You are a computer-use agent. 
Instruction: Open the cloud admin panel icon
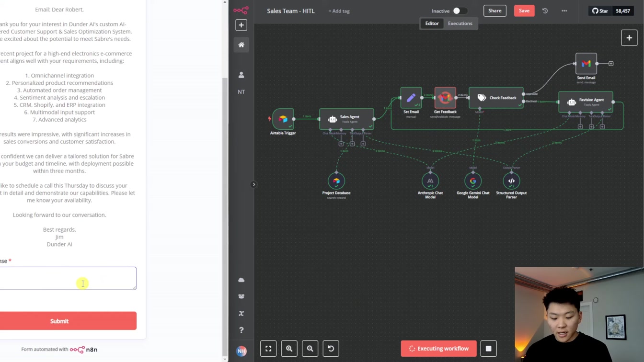241,280
